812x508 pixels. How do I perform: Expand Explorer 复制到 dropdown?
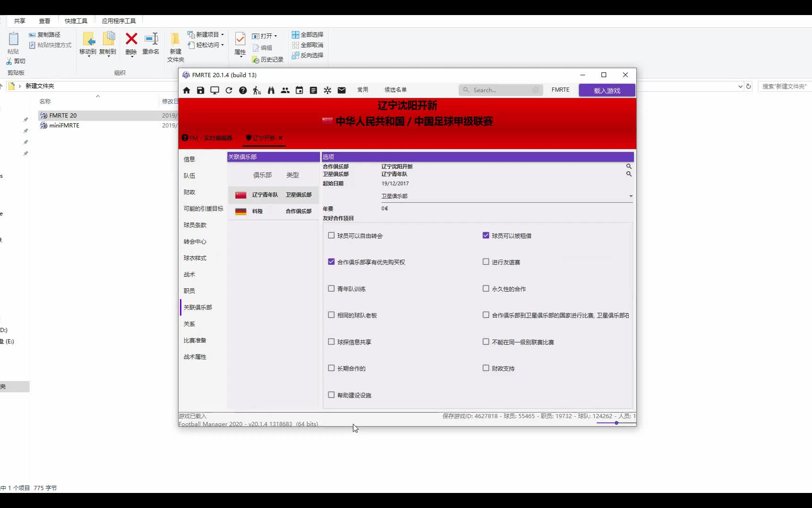point(109,56)
